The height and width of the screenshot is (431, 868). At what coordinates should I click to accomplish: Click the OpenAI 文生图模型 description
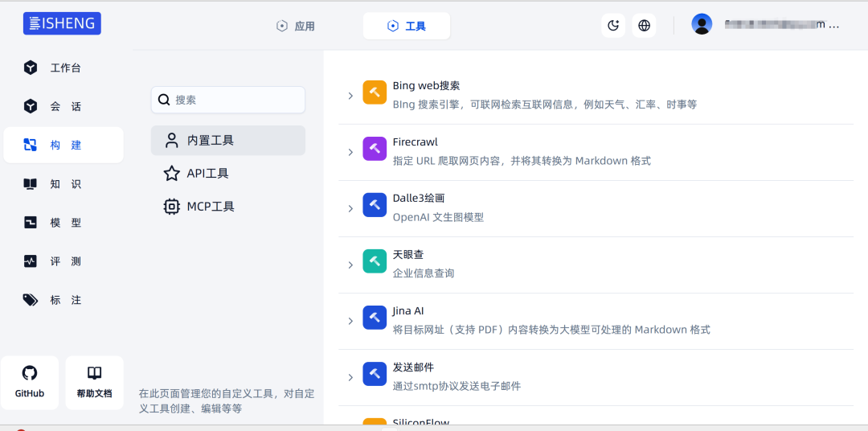point(439,217)
